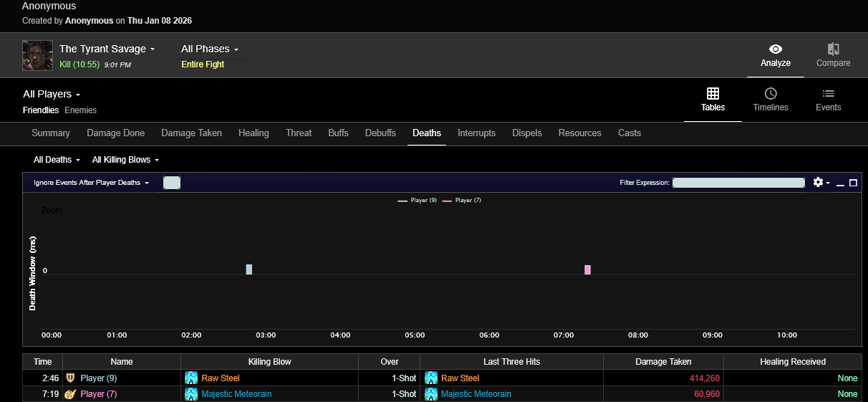Expand the All Phases dropdown
The height and width of the screenshot is (402, 868).
click(210, 49)
